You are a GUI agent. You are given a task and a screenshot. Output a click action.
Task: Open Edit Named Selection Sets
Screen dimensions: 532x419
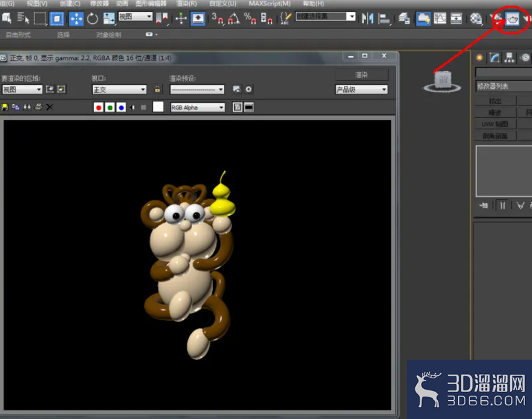(x=285, y=18)
